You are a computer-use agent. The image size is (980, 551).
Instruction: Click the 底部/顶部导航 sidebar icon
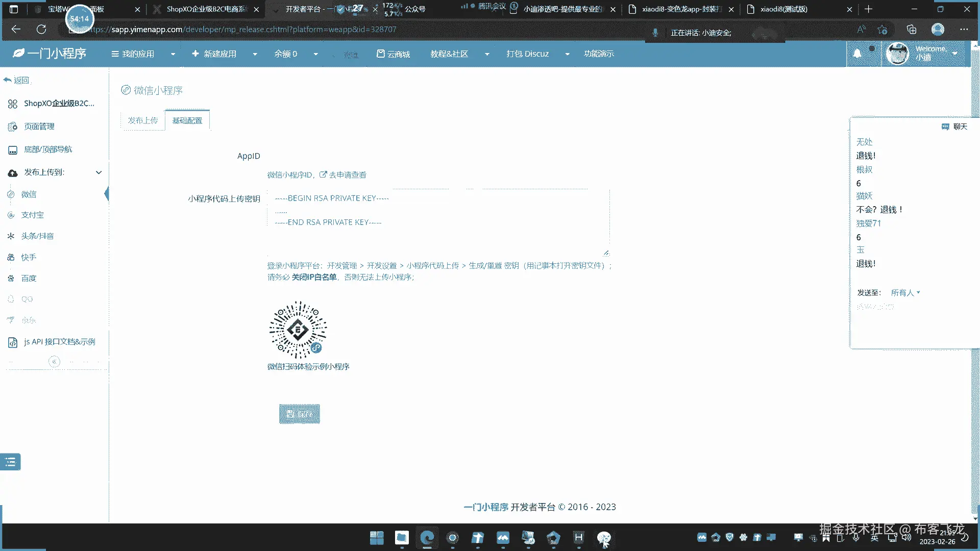click(13, 150)
